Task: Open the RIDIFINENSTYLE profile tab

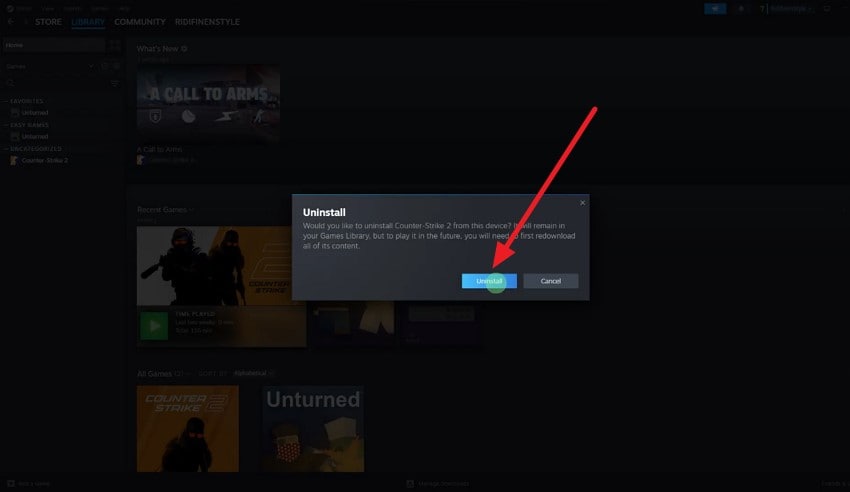Action: click(x=207, y=22)
